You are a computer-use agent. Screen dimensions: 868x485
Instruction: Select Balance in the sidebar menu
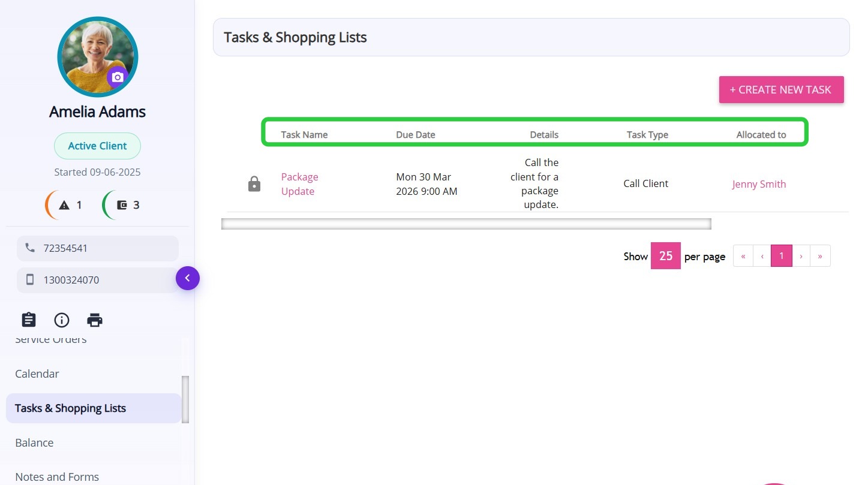pyautogui.click(x=34, y=442)
